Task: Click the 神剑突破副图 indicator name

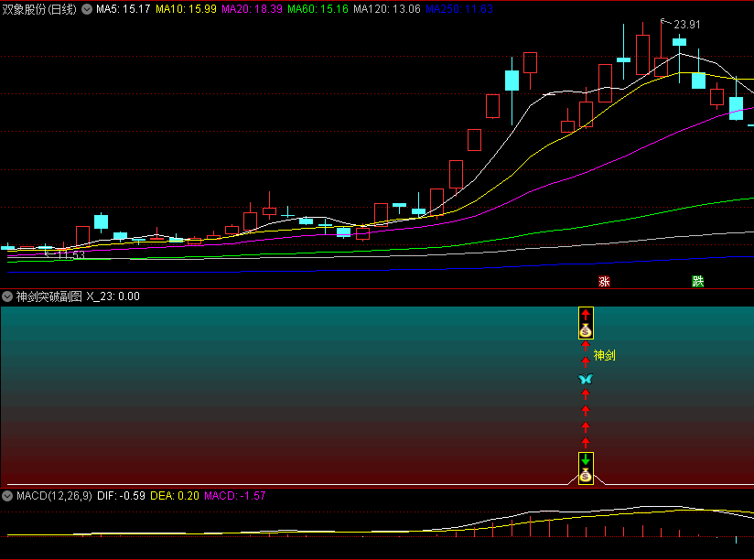Action: (x=49, y=296)
